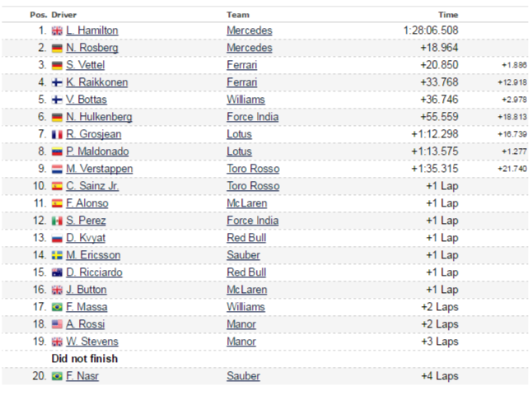Click the American flag next to A. Rossi
Screen dimensions: 532x395
coord(57,324)
